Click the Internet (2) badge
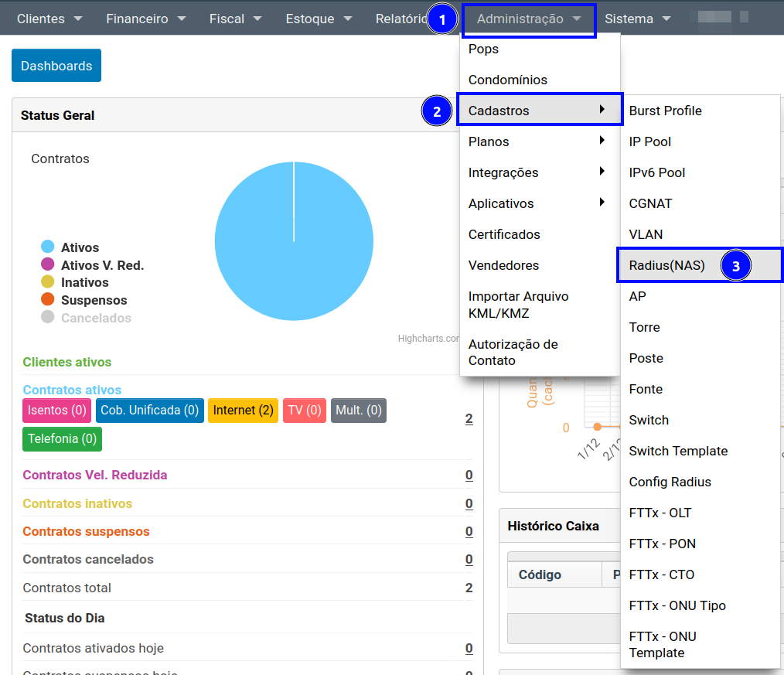This screenshot has width=784, height=675. tap(243, 411)
